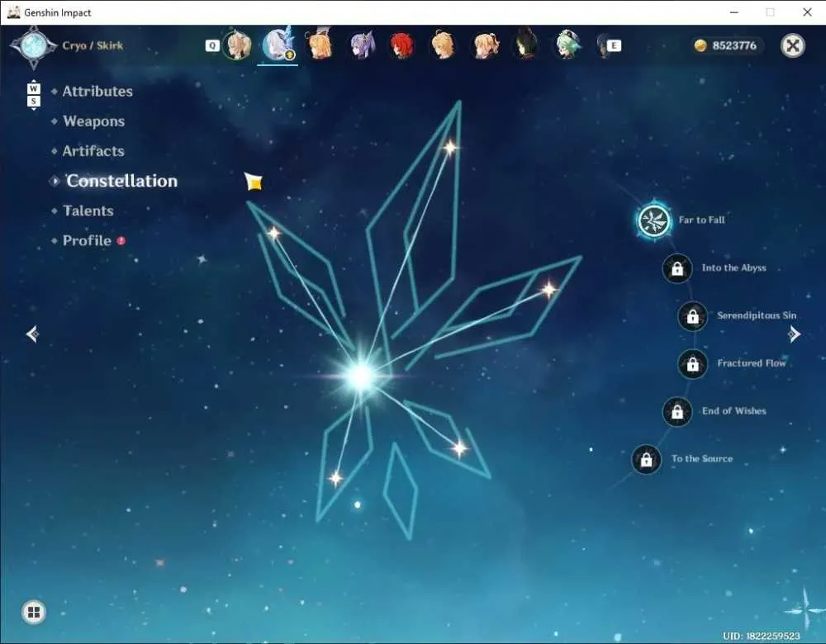Select the locked Into the Abyss node
Image resolution: width=826 pixels, height=644 pixels.
[x=677, y=268]
